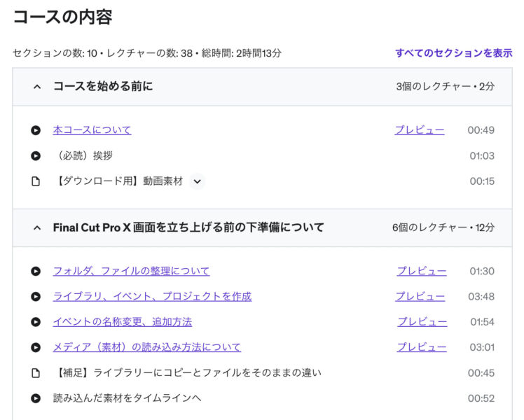
Task: Open プレビュー for イベントの名称変更、追加方法
Action: tap(422, 322)
